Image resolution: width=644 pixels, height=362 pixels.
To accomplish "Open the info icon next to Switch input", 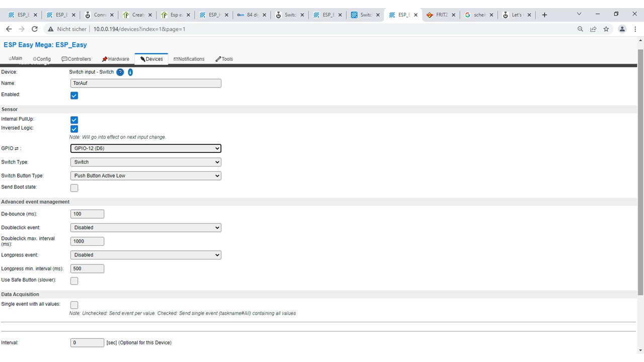I will pyautogui.click(x=130, y=72).
